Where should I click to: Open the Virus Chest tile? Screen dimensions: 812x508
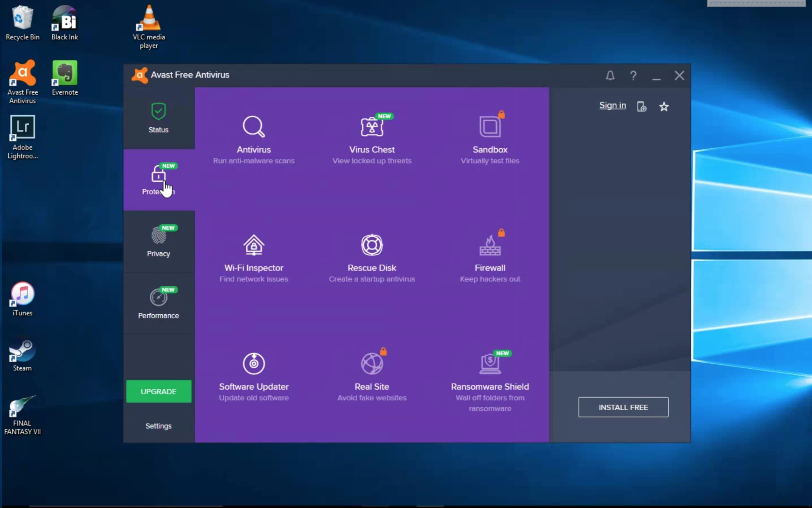pos(372,139)
